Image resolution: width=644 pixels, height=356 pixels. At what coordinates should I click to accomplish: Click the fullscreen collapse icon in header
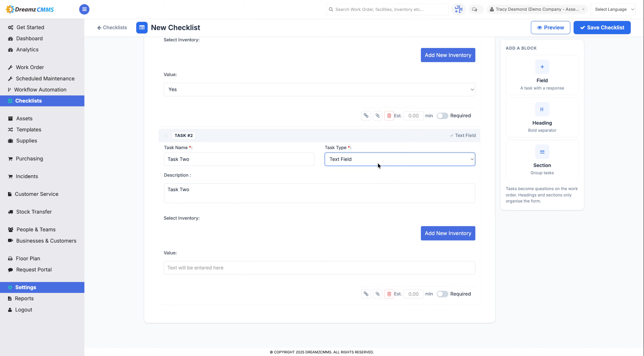pos(459,9)
